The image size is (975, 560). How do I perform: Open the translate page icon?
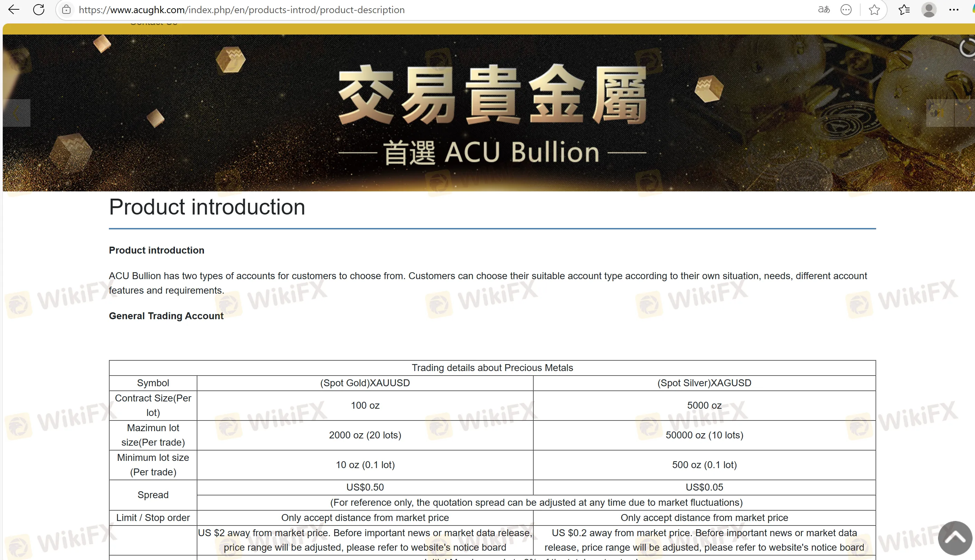coord(823,10)
